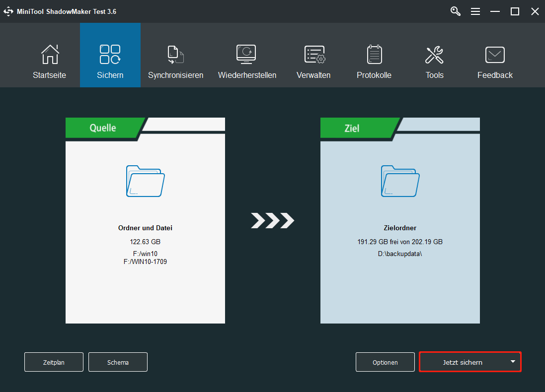Open the Wiederherstellen restore icon
Screen dimensions: 545x392
click(247, 55)
